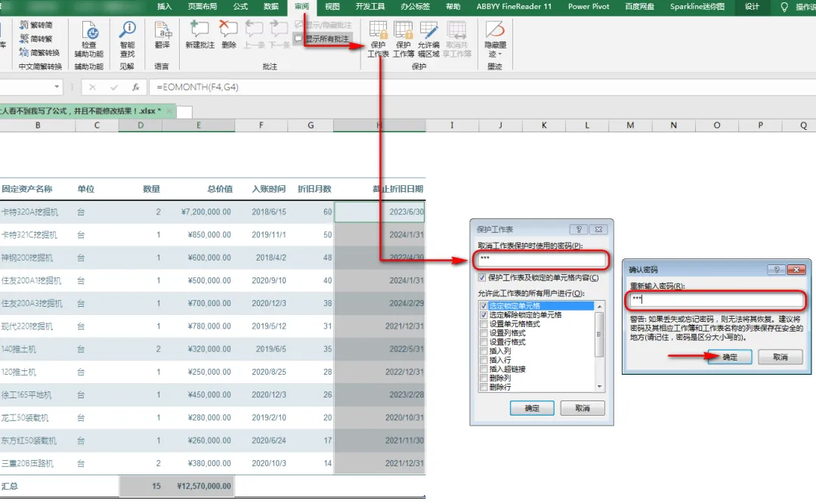The width and height of the screenshot is (816, 504).
Task: Click 取消 in the 保护工作表 dialog
Action: pyautogui.click(x=583, y=408)
